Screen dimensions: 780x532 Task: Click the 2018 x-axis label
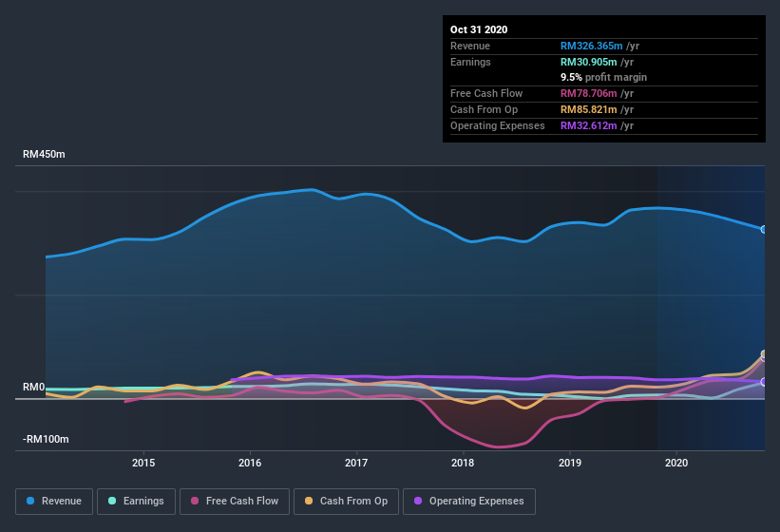point(463,463)
